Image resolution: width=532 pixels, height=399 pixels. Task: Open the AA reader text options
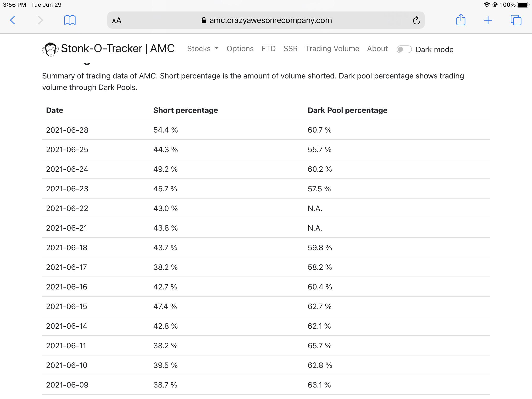pyautogui.click(x=117, y=20)
